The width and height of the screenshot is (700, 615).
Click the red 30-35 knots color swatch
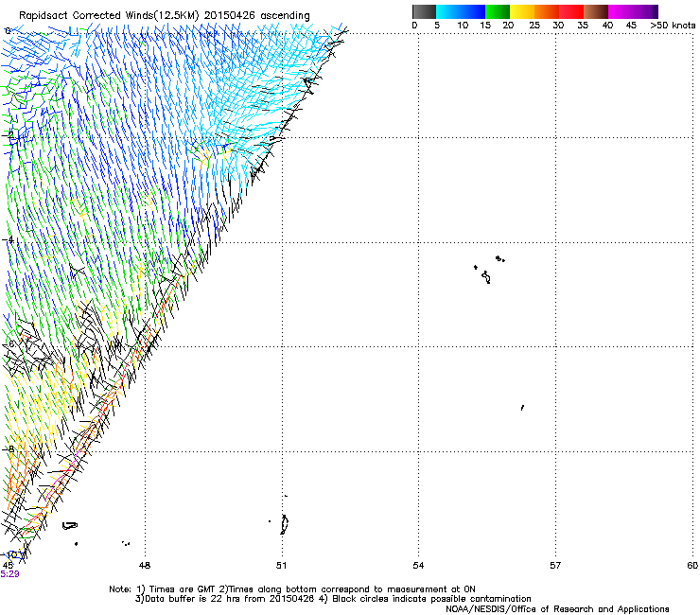pos(571,11)
